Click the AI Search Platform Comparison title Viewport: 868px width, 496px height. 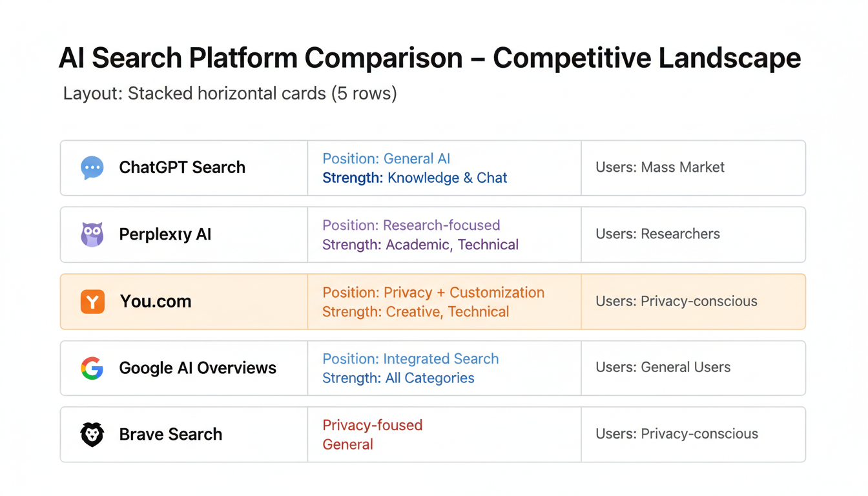[429, 58]
